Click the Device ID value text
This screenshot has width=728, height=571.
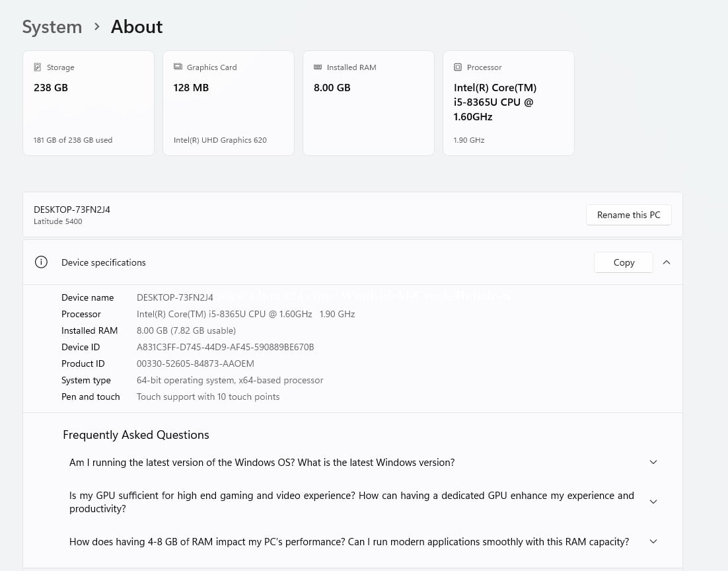(x=225, y=347)
